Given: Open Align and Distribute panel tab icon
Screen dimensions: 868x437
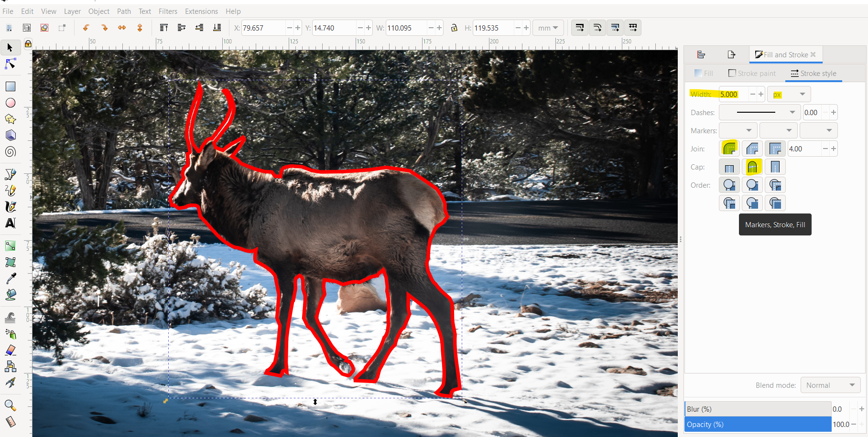Looking at the screenshot, I should (701, 54).
